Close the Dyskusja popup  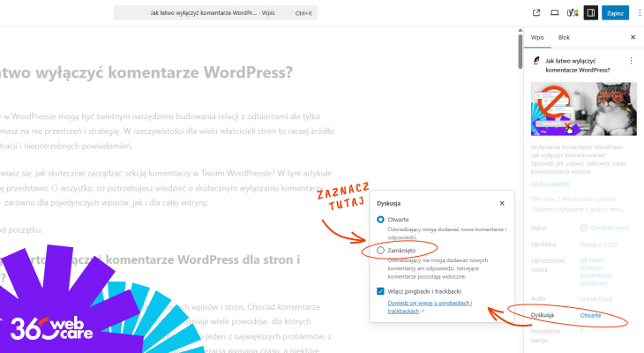(x=502, y=203)
